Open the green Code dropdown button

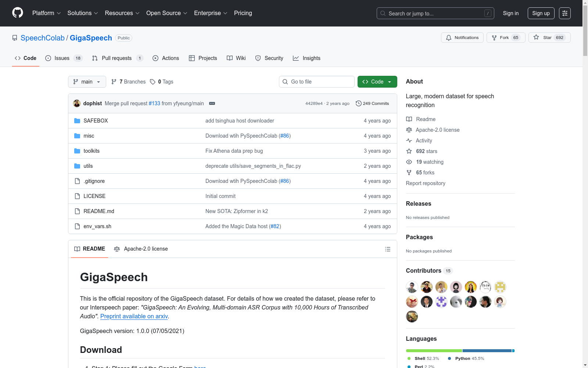click(377, 82)
